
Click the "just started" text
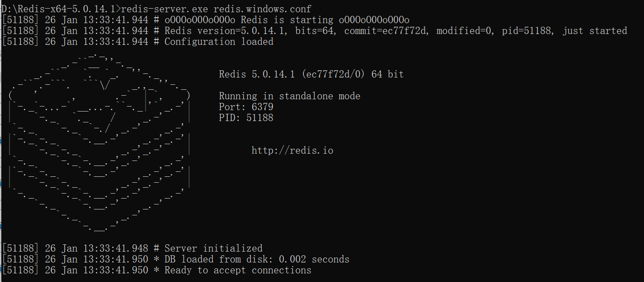[x=595, y=31]
